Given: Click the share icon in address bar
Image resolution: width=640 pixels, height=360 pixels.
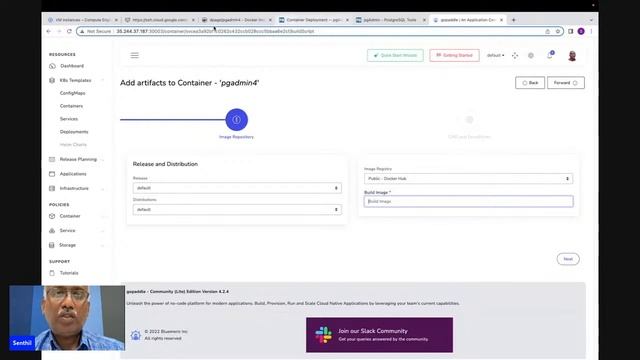Looking at the screenshot, I should pos(547,31).
